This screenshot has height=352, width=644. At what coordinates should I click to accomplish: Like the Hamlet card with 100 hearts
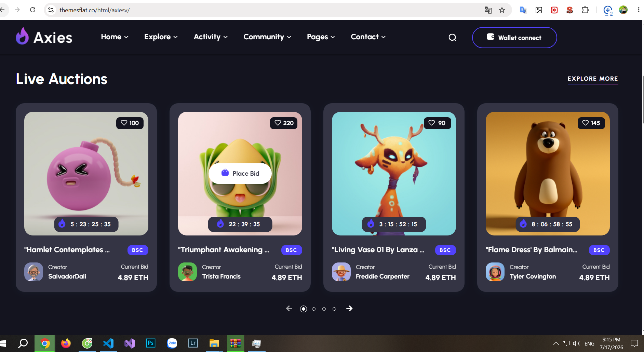(130, 123)
